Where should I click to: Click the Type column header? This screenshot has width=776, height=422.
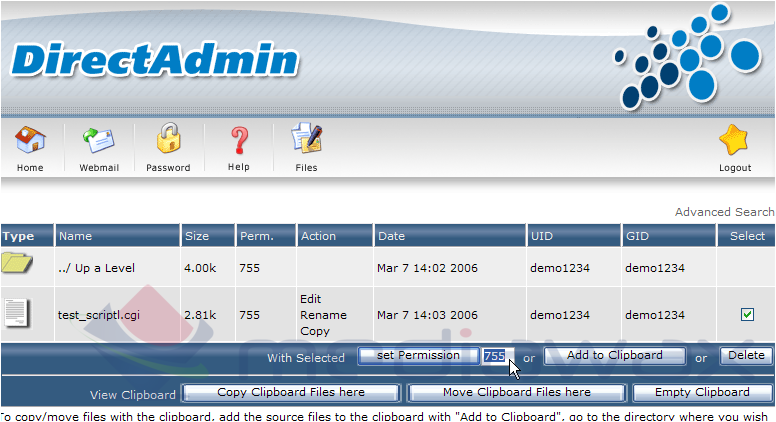(x=18, y=236)
